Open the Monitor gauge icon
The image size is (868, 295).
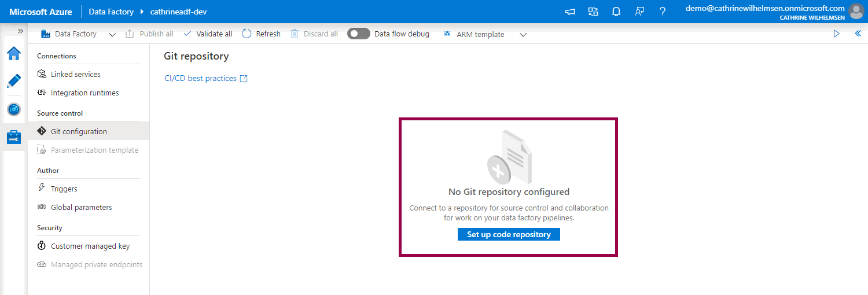tap(14, 109)
